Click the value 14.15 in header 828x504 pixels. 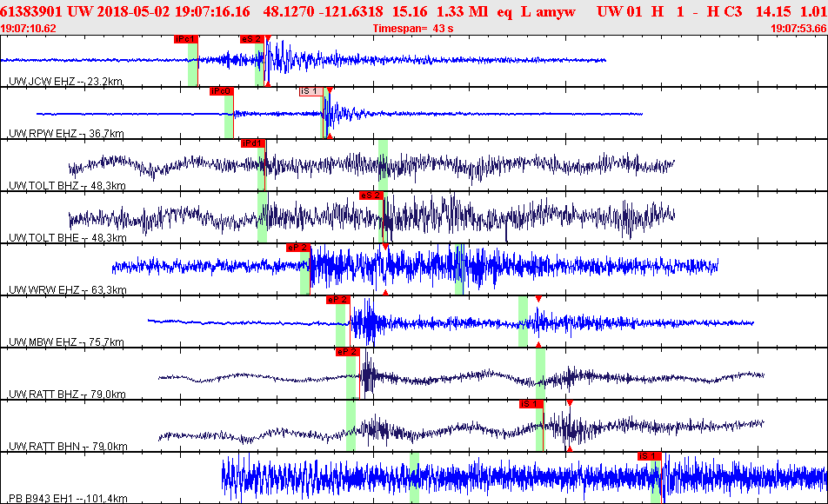point(773,11)
